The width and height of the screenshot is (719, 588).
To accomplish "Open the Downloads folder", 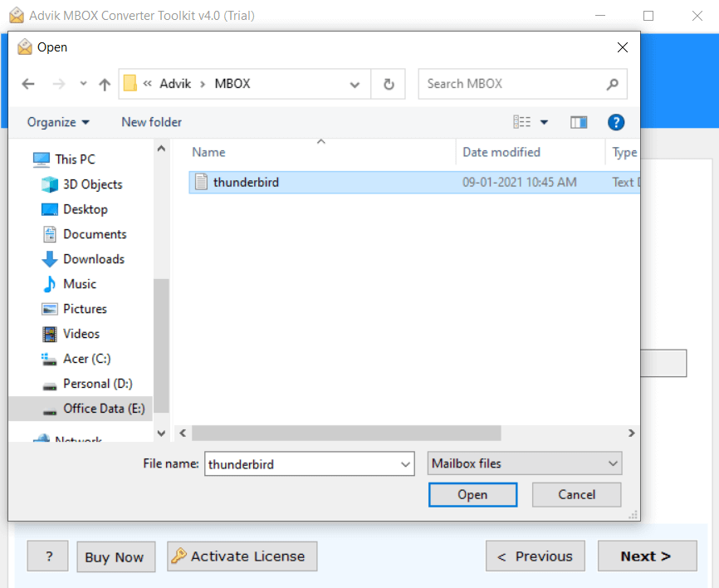I will coord(83,259).
